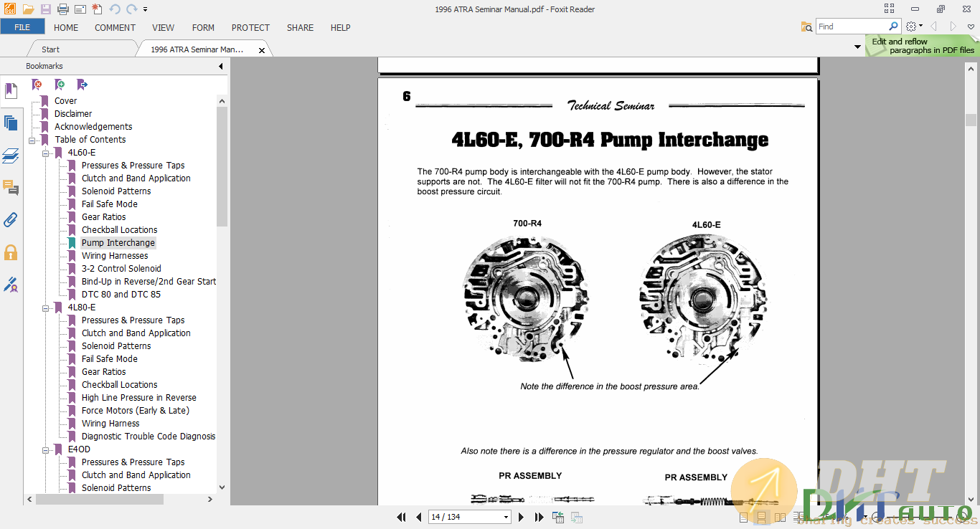Viewport: 980px width, 529px height.
Task: Switch to the HOME ribbon tab
Action: coord(66,27)
